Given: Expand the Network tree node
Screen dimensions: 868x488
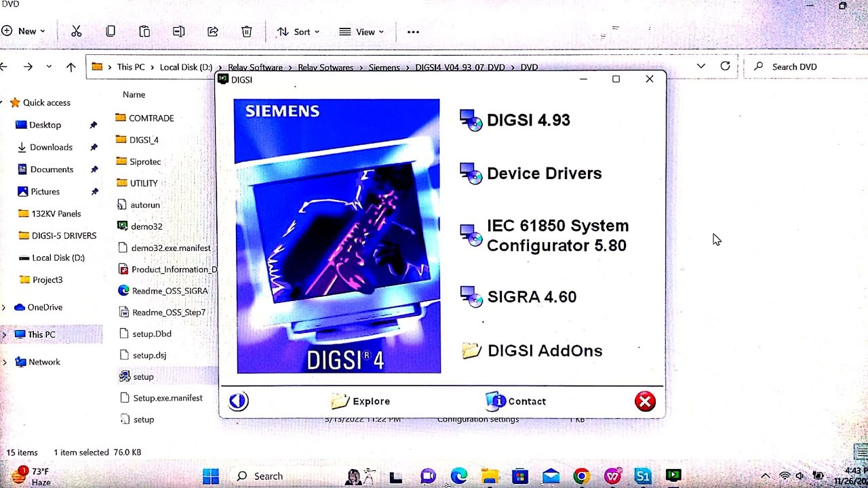Looking at the screenshot, I should 4,362.
